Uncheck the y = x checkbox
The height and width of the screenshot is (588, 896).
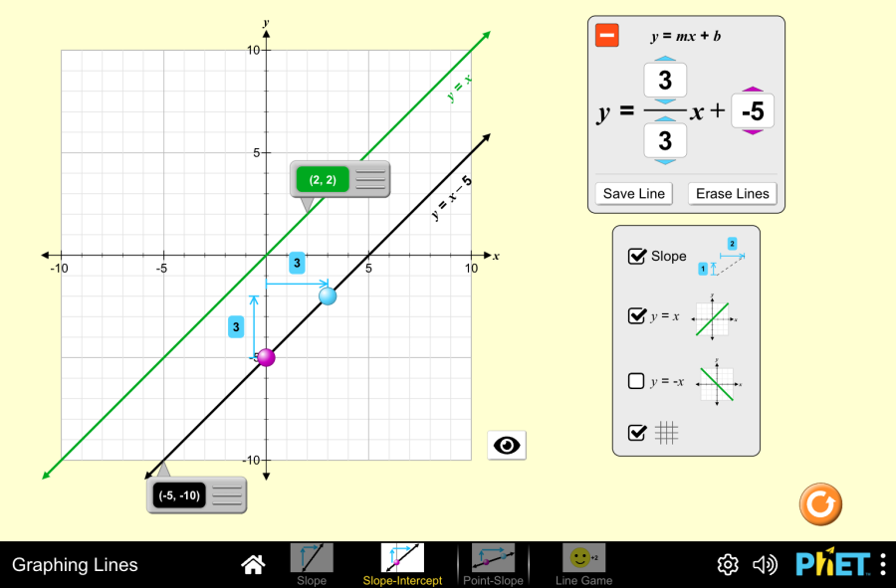click(638, 315)
